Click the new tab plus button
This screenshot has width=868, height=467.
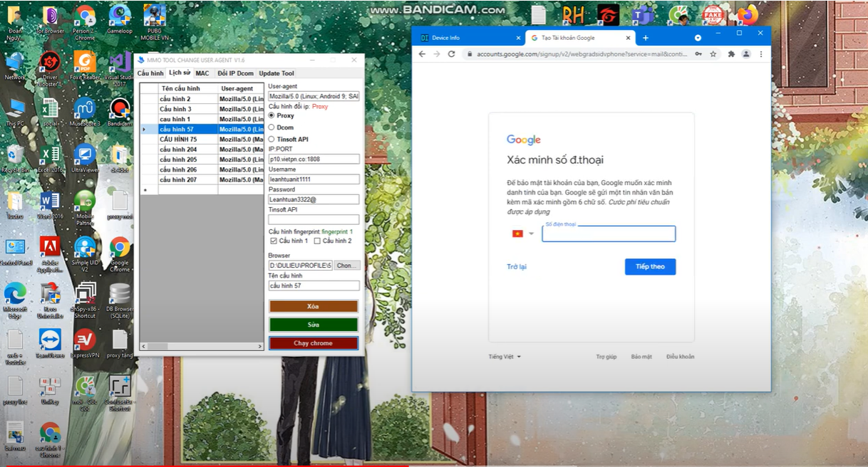pos(646,38)
